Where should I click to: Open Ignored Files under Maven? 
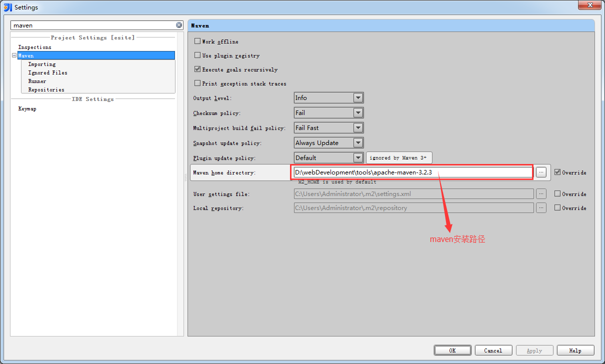click(47, 72)
